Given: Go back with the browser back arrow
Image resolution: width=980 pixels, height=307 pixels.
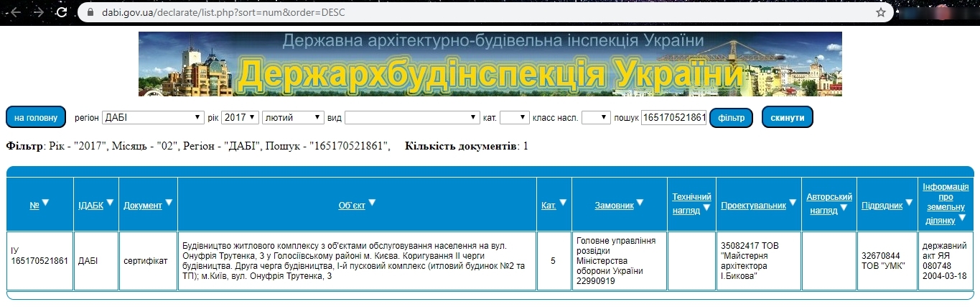Looking at the screenshot, I should [15, 12].
